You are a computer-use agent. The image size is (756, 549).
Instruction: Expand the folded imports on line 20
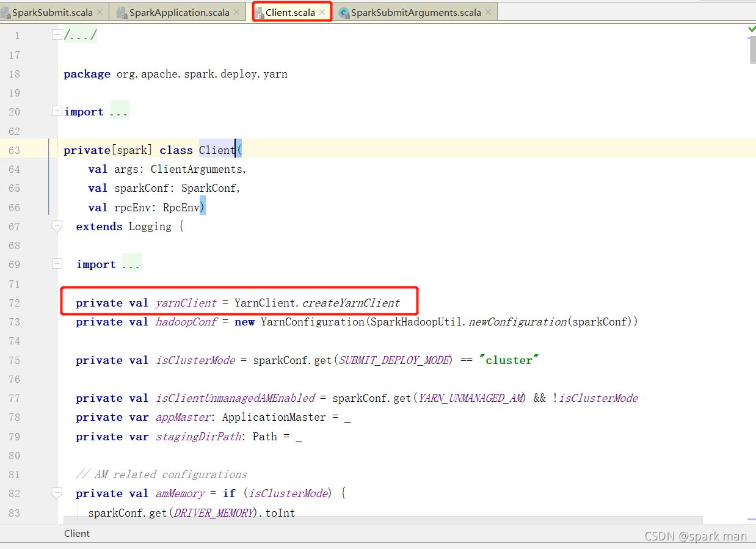pyautogui.click(x=57, y=111)
